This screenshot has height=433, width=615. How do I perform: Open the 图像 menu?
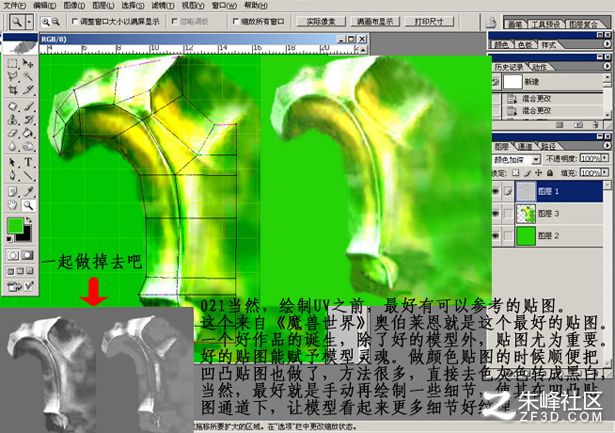(74, 5)
